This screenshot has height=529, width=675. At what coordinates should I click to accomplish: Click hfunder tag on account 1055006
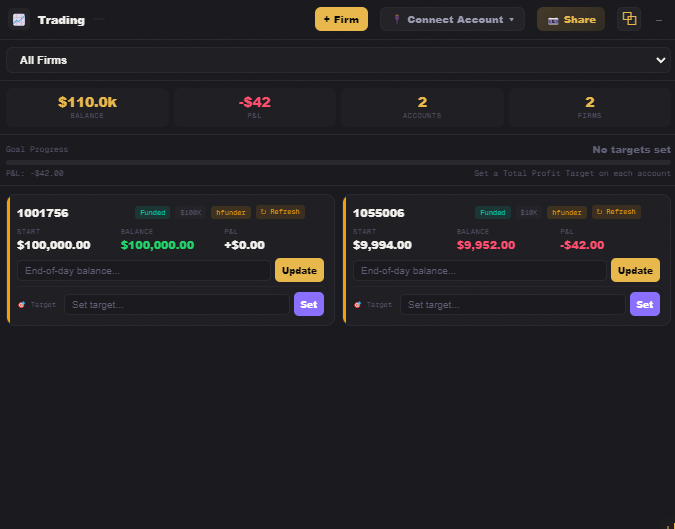click(567, 213)
